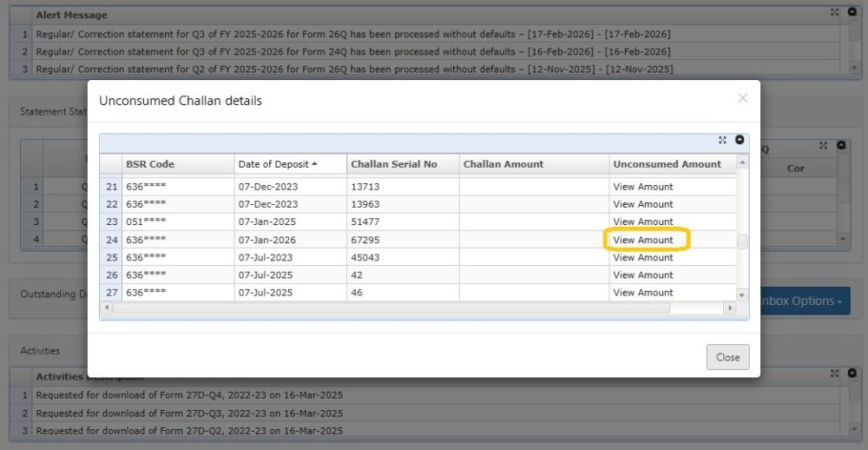Click fullscreen icon in Unconsumed Challan grid
868x450 pixels.
click(722, 140)
